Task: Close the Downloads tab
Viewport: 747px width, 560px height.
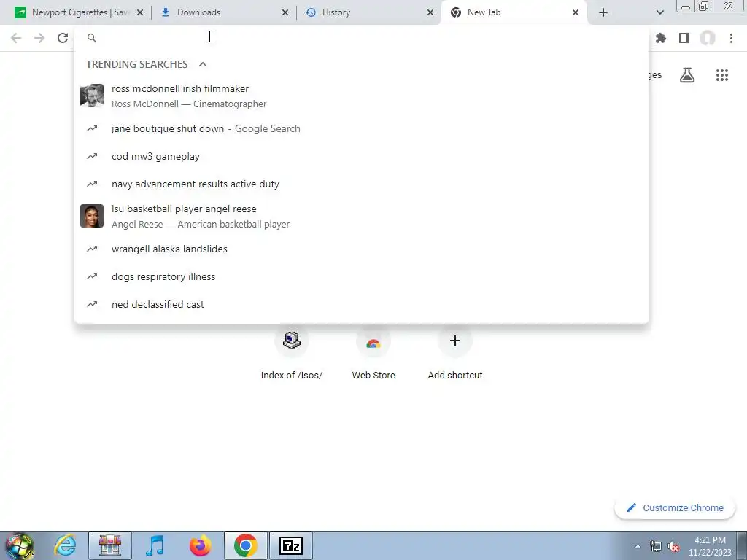Action: [285, 12]
